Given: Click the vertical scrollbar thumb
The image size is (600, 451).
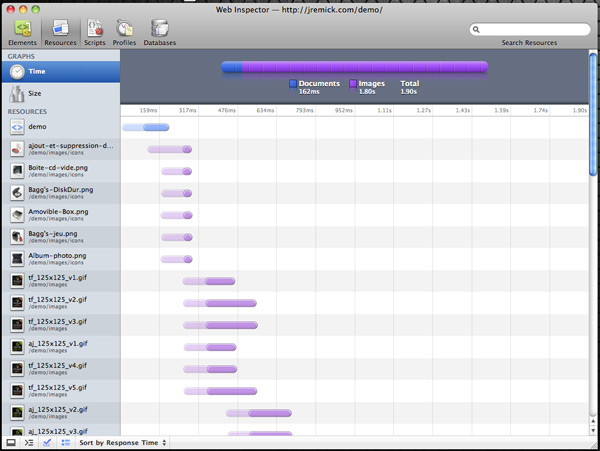Looking at the screenshot, I should (x=593, y=115).
